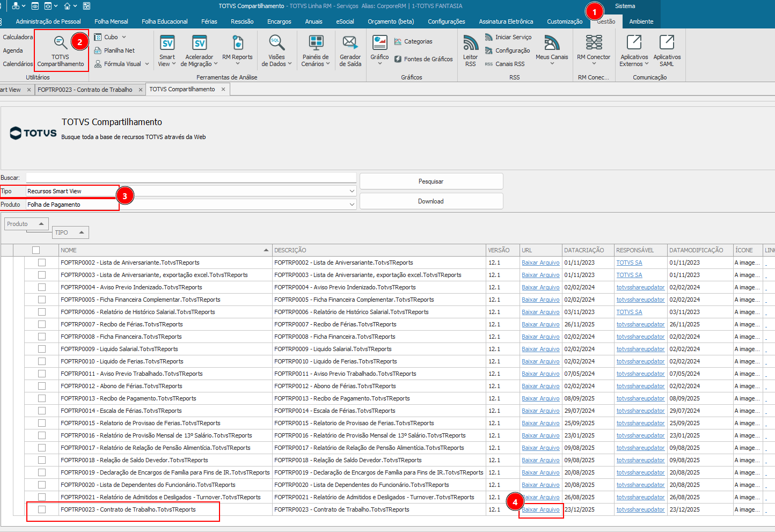The image size is (775, 532).
Task: Sort grid by the NOME column header
Action: (161, 250)
